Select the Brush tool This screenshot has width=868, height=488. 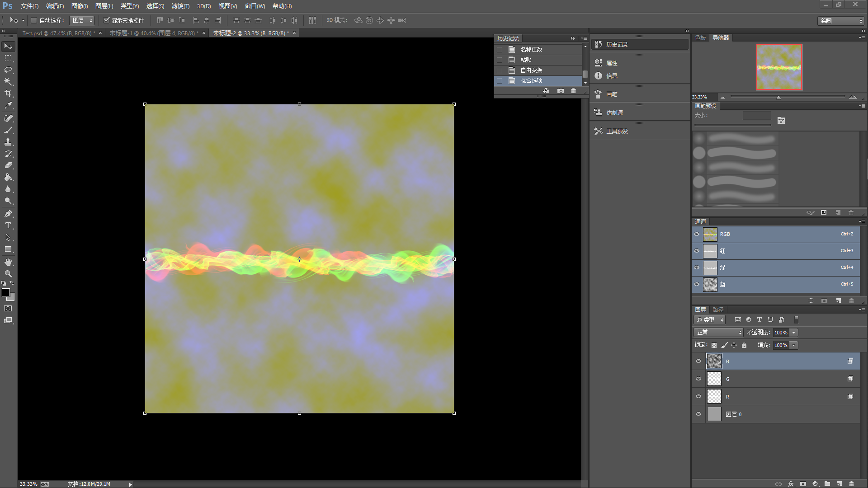(x=8, y=130)
